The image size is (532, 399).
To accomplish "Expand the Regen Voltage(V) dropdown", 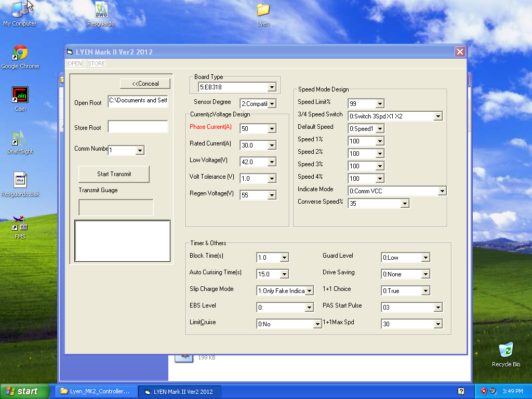I will [272, 195].
